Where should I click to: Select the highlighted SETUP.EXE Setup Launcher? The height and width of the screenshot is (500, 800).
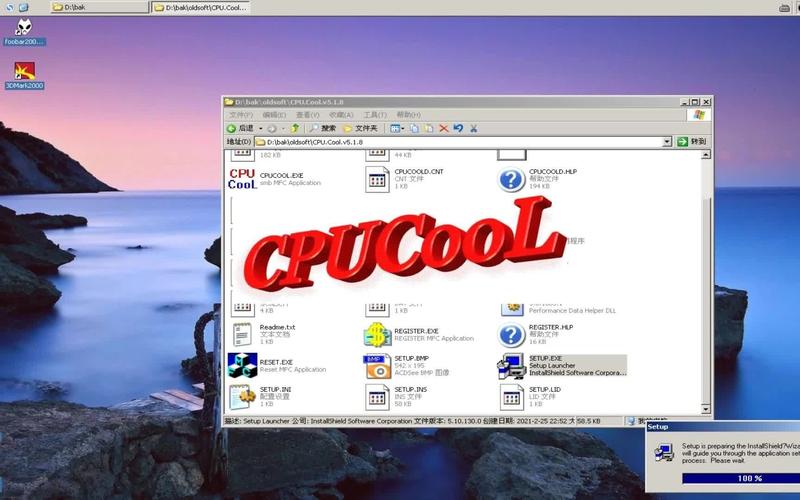click(562, 366)
